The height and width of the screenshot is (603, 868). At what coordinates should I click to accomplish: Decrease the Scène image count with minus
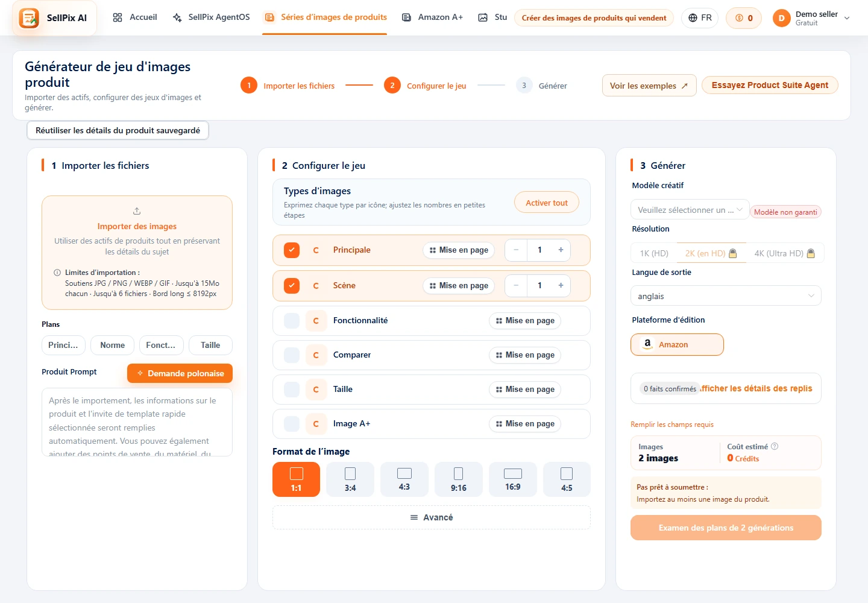point(516,285)
